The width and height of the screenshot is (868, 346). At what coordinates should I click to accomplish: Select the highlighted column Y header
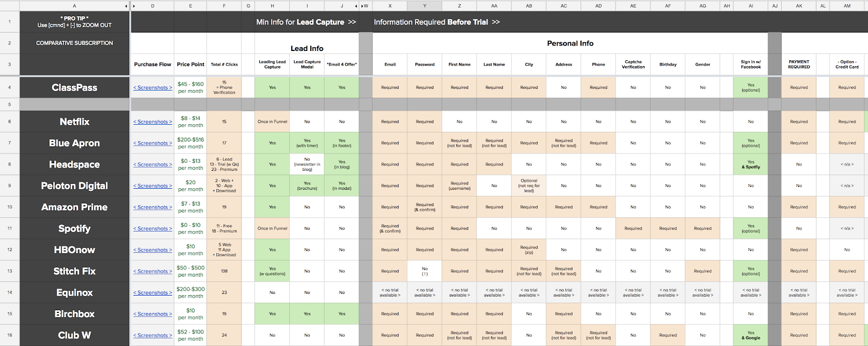(425, 6)
